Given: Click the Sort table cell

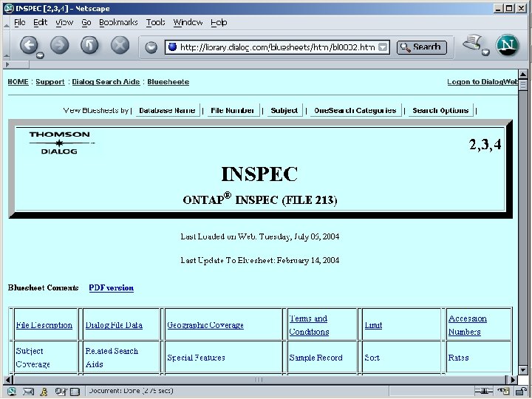Looking at the screenshot, I should pos(402,358).
